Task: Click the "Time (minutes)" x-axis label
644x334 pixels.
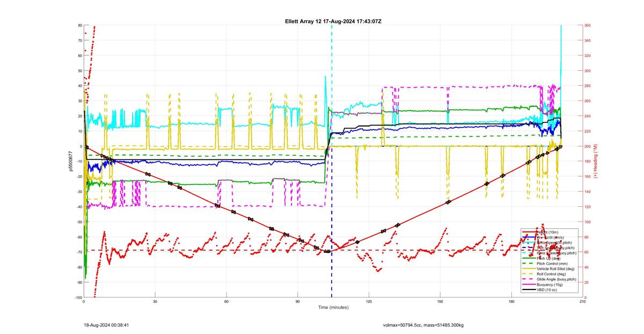Action: point(333,308)
